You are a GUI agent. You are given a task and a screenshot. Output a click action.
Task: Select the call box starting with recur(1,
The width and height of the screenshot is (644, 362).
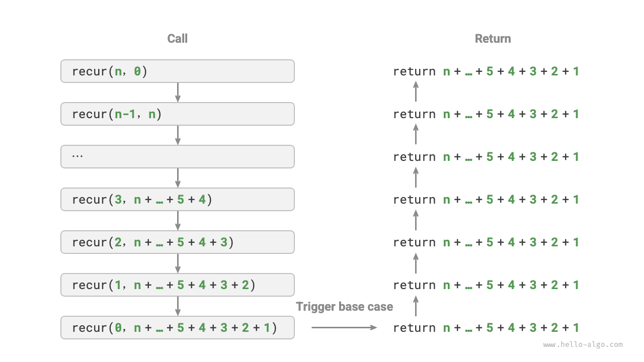(x=177, y=285)
